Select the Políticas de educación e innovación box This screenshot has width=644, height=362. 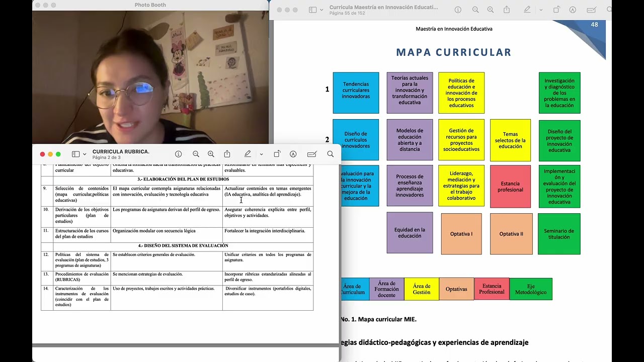(461, 93)
